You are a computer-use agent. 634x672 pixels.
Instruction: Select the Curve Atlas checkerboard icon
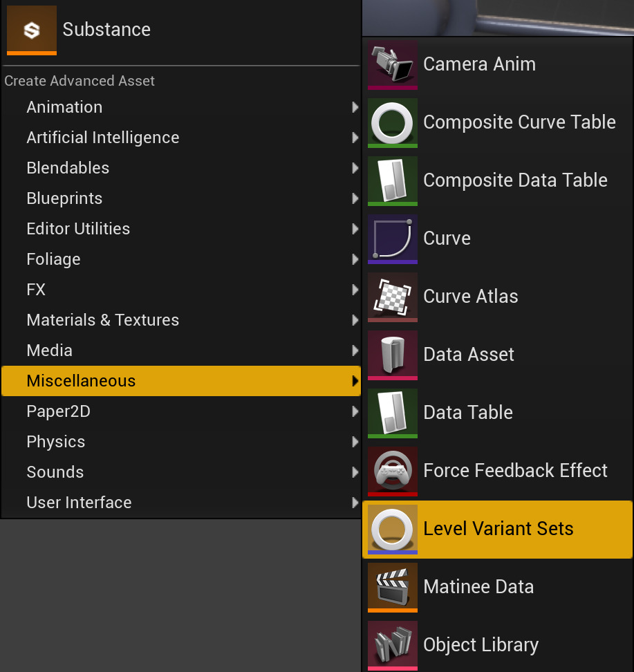click(x=392, y=297)
